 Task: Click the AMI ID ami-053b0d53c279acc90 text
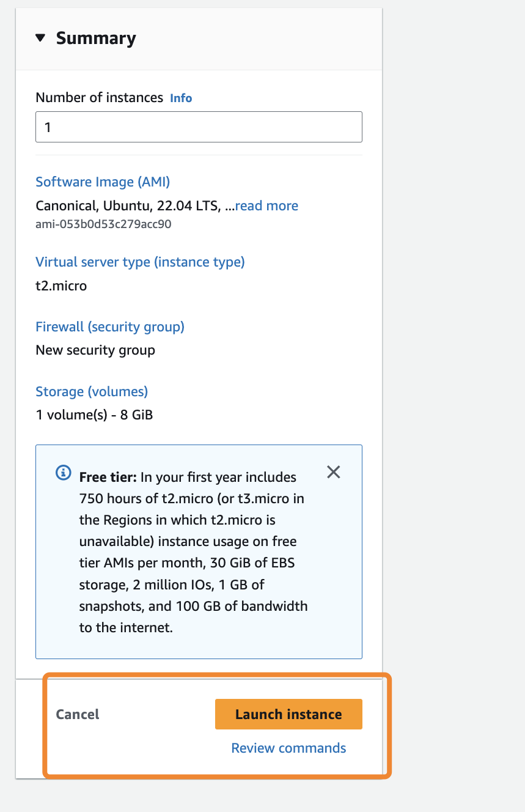point(103,224)
